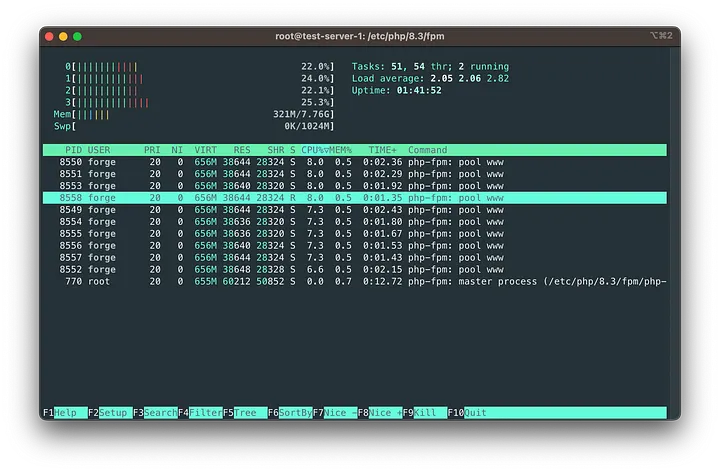Sort by the NI column header
Image resolution: width=720 pixels, height=472 pixels.
[x=177, y=150]
